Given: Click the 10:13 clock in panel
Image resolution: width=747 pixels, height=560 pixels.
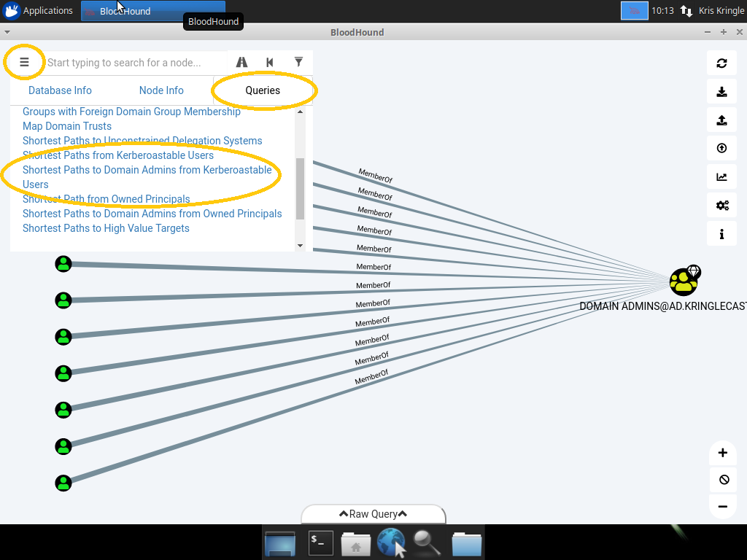Looking at the screenshot, I should click(662, 10).
